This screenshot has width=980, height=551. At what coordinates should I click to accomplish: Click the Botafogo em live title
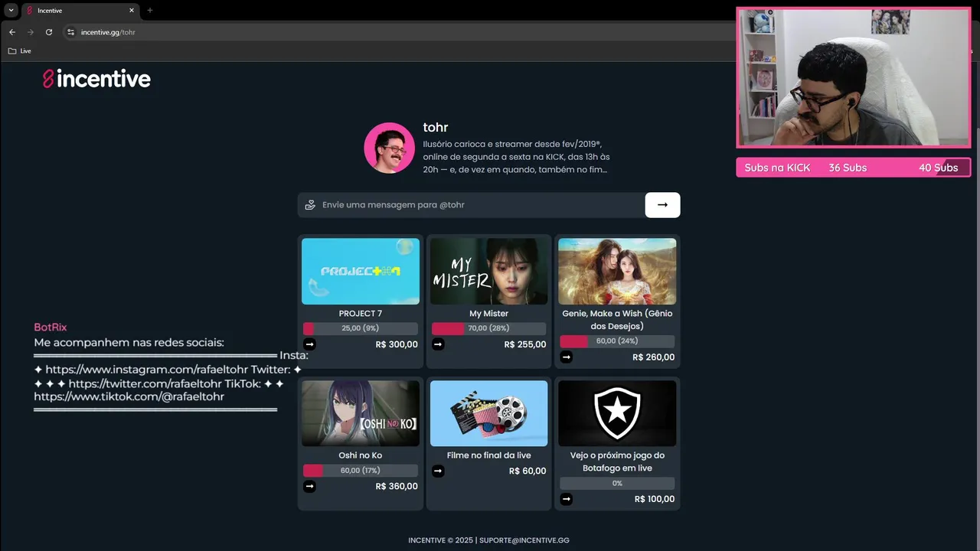(x=617, y=461)
